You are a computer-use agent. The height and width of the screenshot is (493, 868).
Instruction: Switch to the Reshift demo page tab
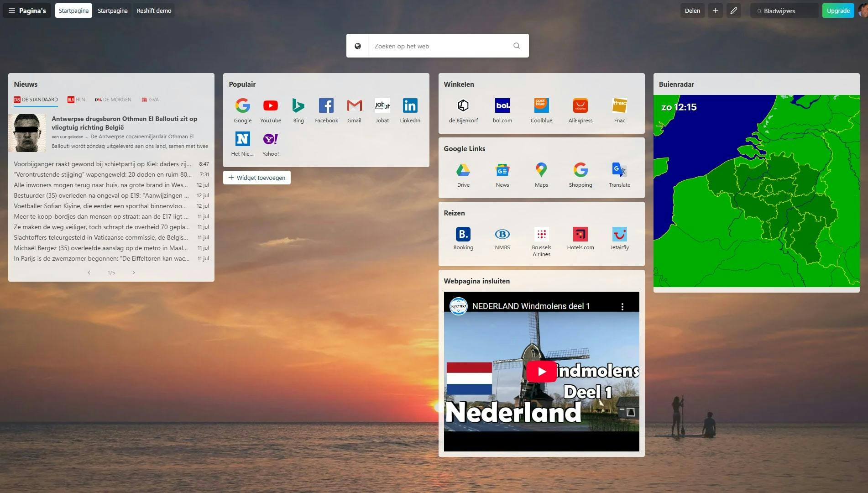[154, 10]
